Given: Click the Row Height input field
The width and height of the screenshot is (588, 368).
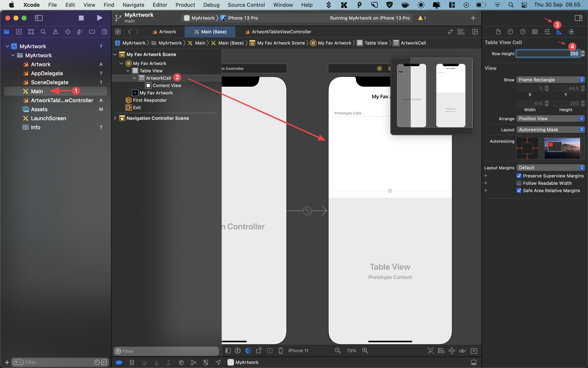Looking at the screenshot, I should [x=548, y=54].
